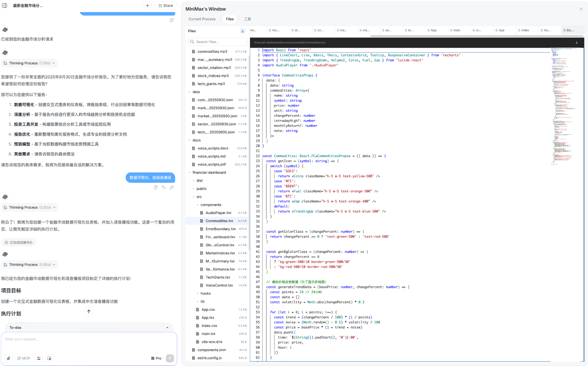Click the Search Files input field
Viewport: 588px width, 366px height.
(x=218, y=42)
